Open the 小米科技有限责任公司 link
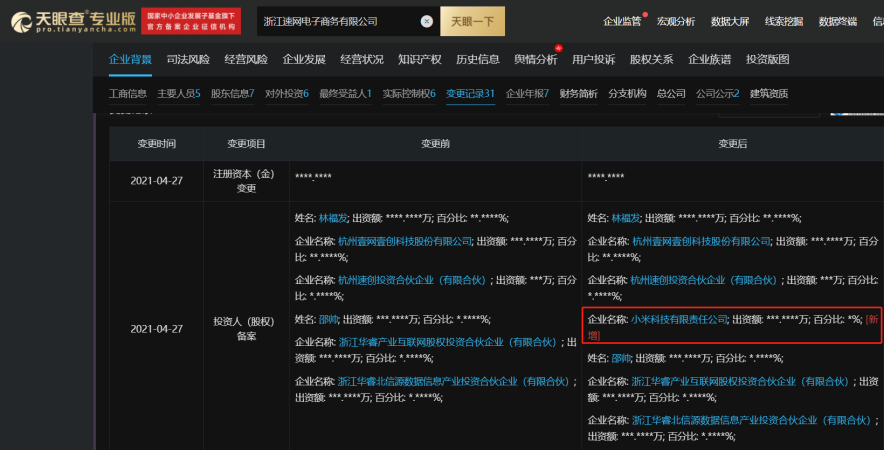This screenshot has height=451, width=885. click(680, 320)
